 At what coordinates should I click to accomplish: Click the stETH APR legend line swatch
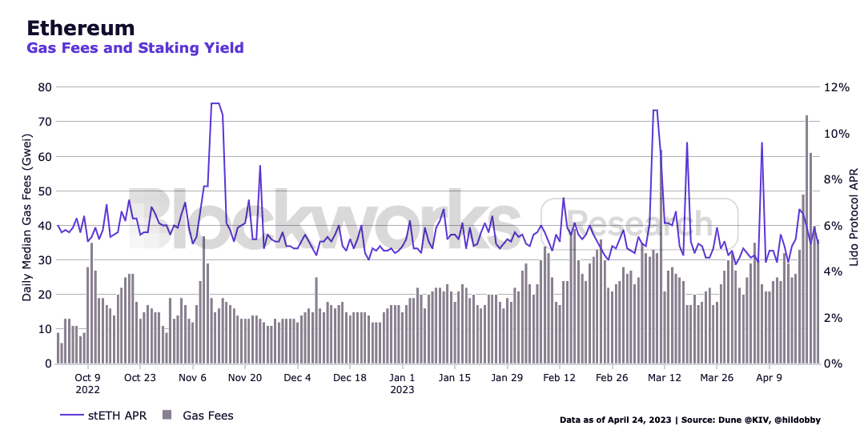73,415
